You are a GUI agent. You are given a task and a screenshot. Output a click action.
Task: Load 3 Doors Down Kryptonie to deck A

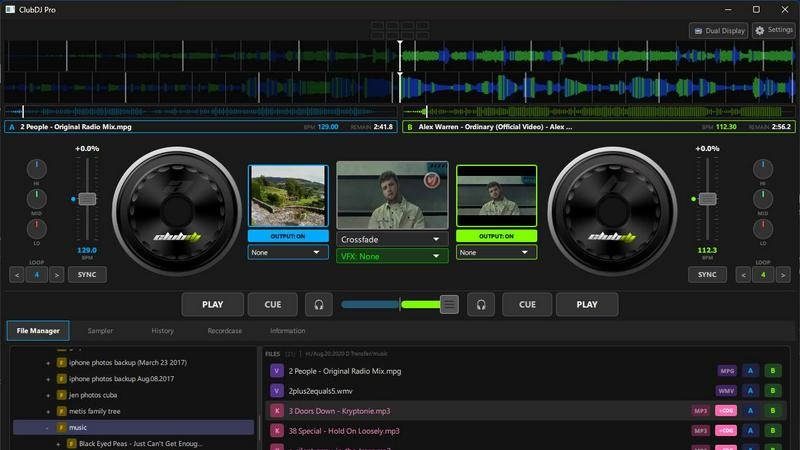click(x=750, y=411)
